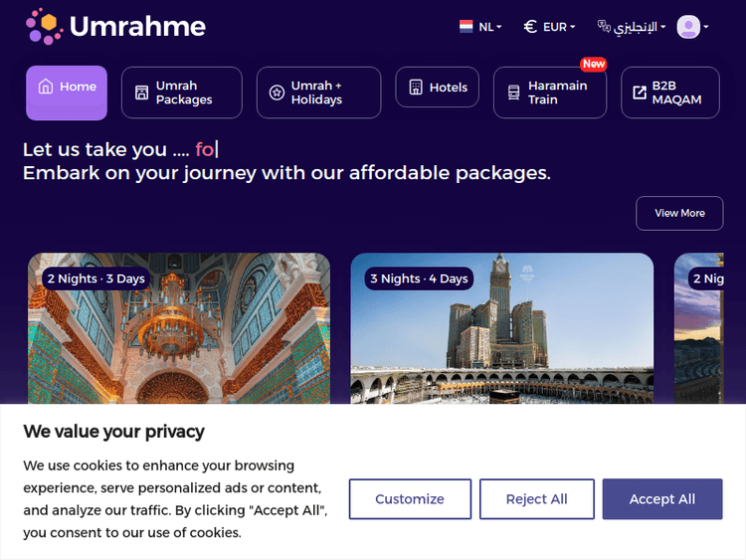Click the Umrah + Holidays star icon
746x560 pixels.
(277, 93)
